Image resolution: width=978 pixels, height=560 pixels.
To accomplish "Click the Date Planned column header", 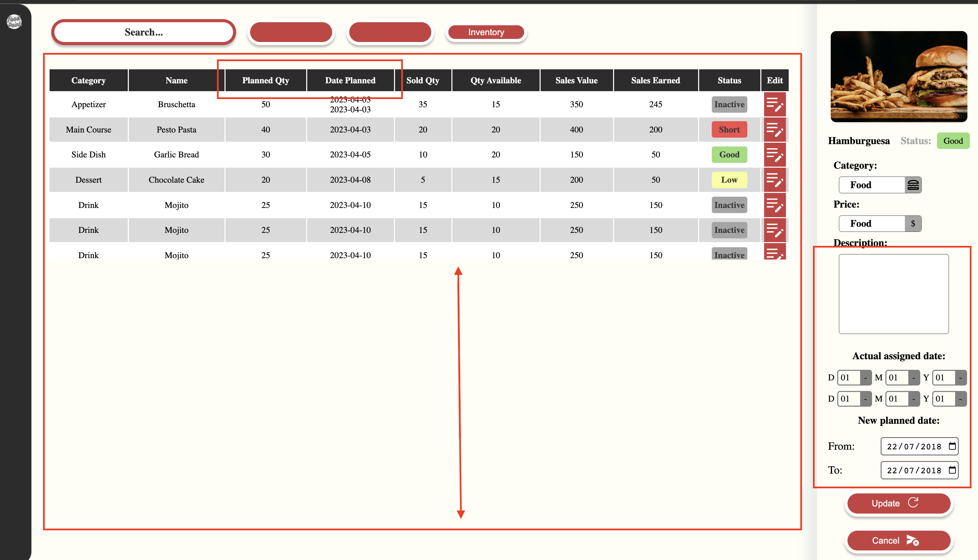I will click(x=350, y=80).
